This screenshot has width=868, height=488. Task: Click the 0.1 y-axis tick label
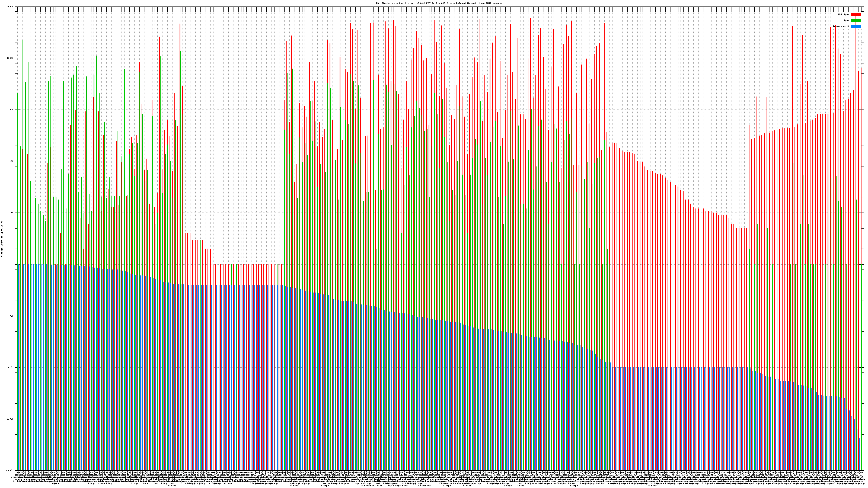[12, 316]
